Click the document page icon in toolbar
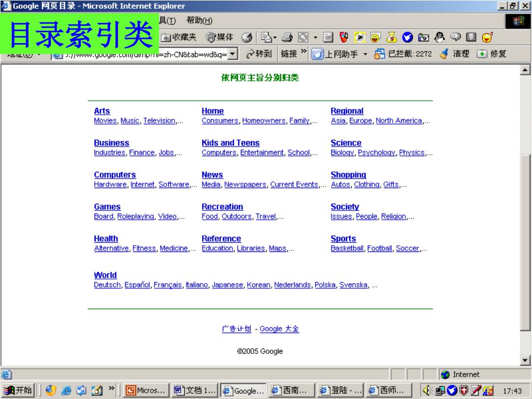Viewport: 532px width, 399px height. click(328, 37)
